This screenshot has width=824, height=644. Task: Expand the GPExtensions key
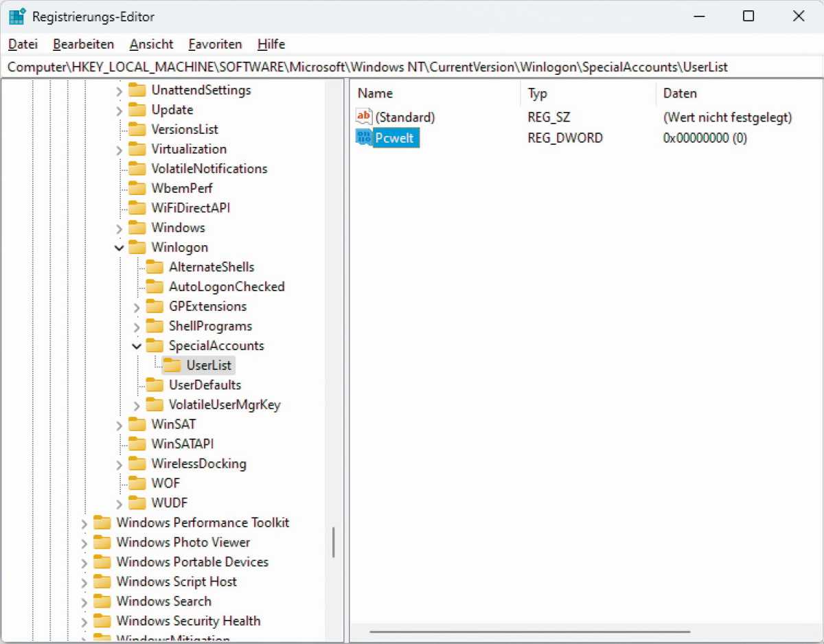pyautogui.click(x=137, y=307)
